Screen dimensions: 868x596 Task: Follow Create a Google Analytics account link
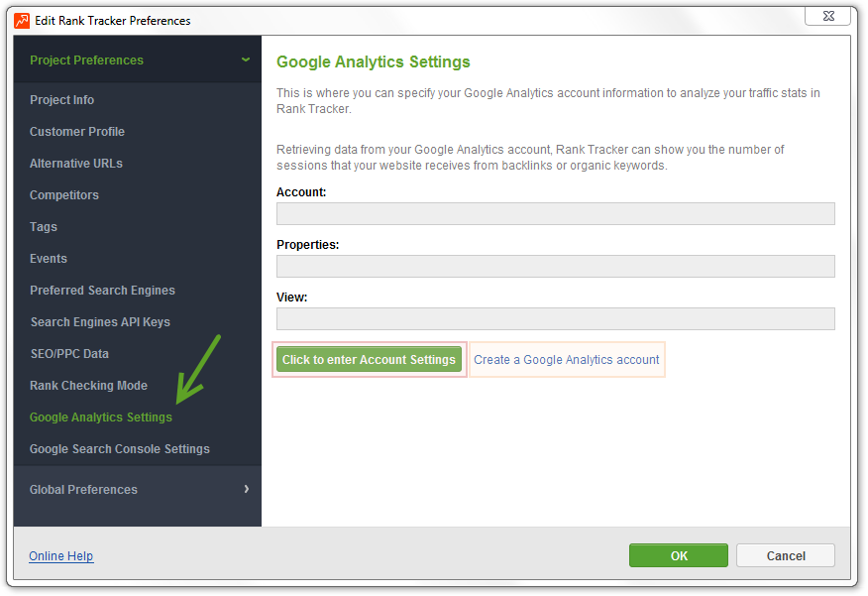(567, 359)
